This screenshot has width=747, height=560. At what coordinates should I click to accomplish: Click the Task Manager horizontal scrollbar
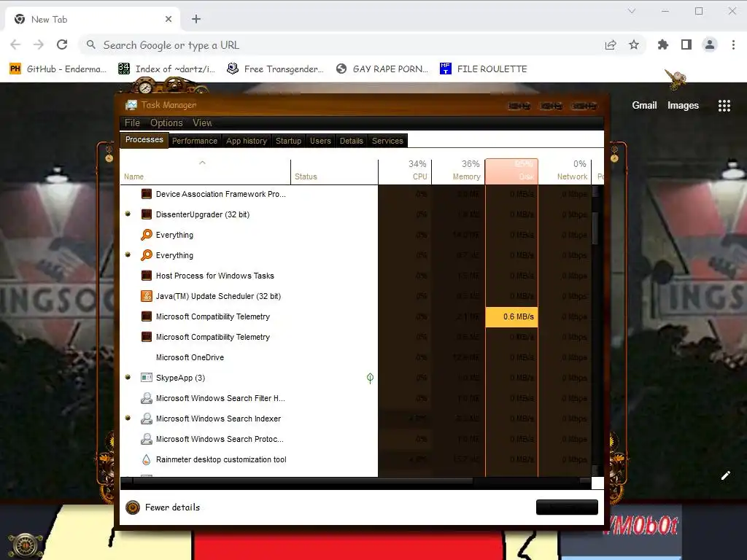pyautogui.click(x=303, y=481)
